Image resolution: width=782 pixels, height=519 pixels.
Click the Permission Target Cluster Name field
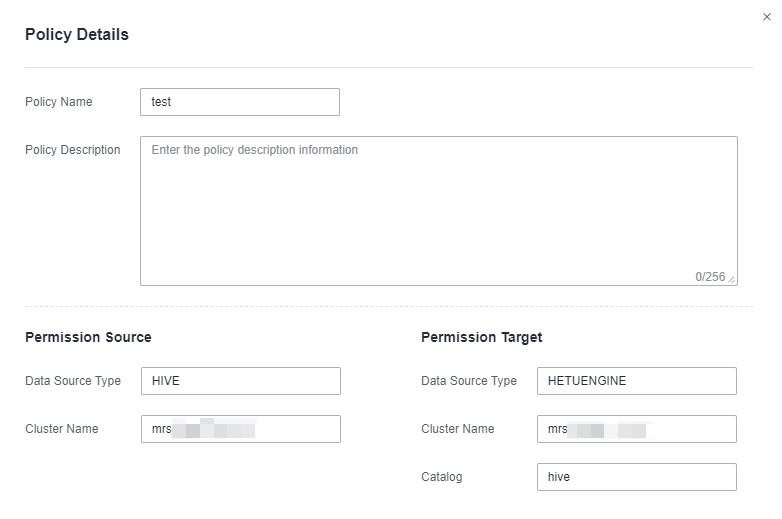637,429
